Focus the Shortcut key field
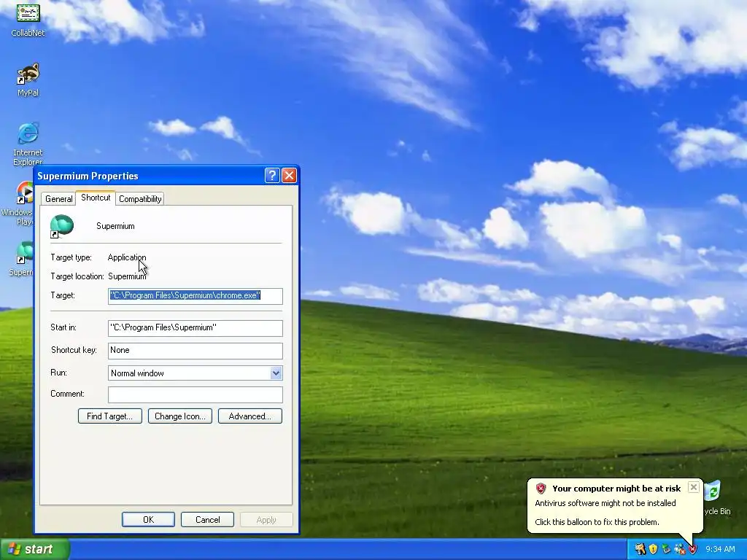Image resolution: width=747 pixels, height=560 pixels. tap(196, 351)
